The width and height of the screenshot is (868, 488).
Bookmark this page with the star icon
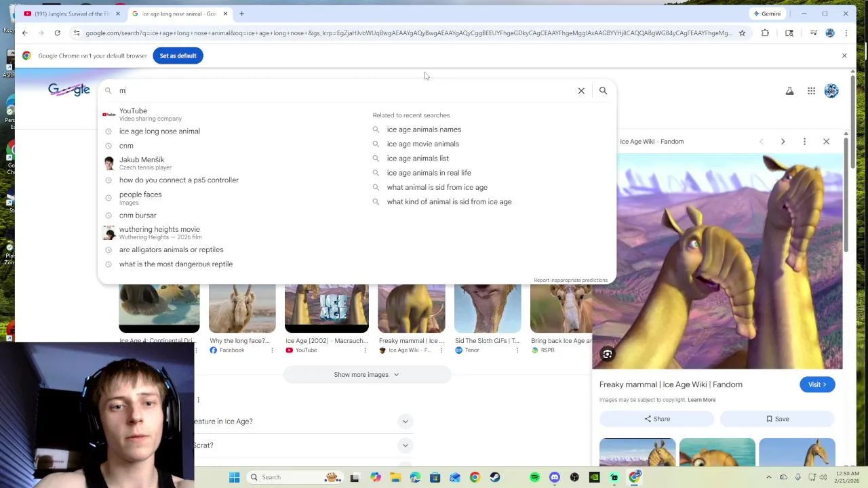742,33
